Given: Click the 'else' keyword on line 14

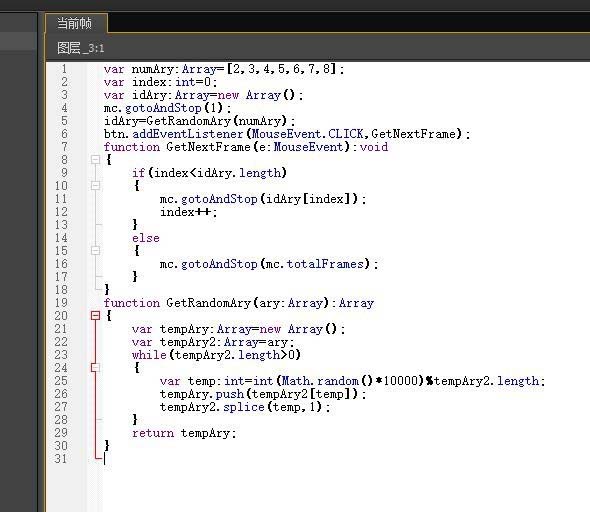Looking at the screenshot, I should pyautogui.click(x=146, y=238).
